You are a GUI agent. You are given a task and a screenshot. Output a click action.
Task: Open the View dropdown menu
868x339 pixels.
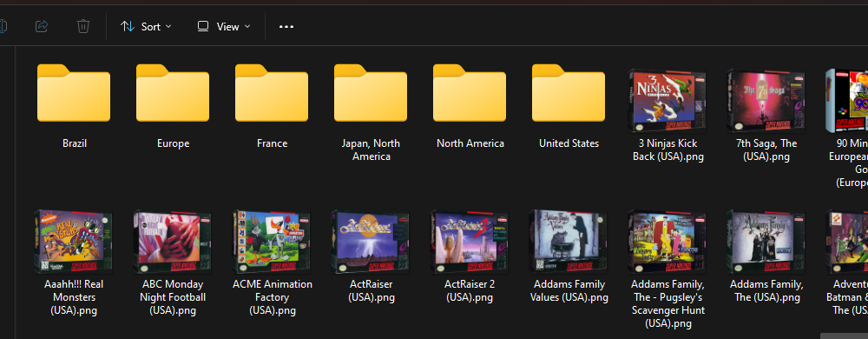pyautogui.click(x=224, y=27)
